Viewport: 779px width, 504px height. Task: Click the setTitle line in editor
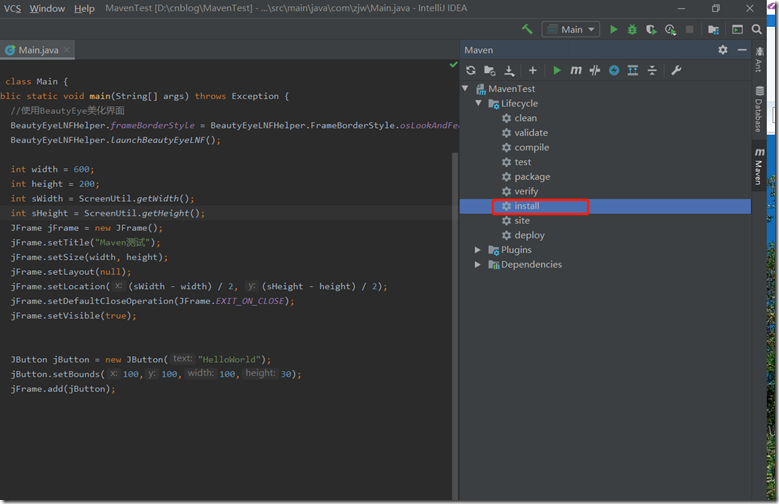tap(85, 243)
